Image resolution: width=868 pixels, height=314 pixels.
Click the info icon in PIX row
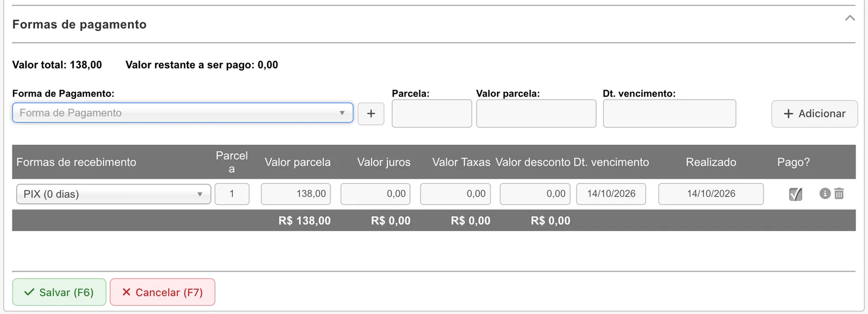coord(825,193)
